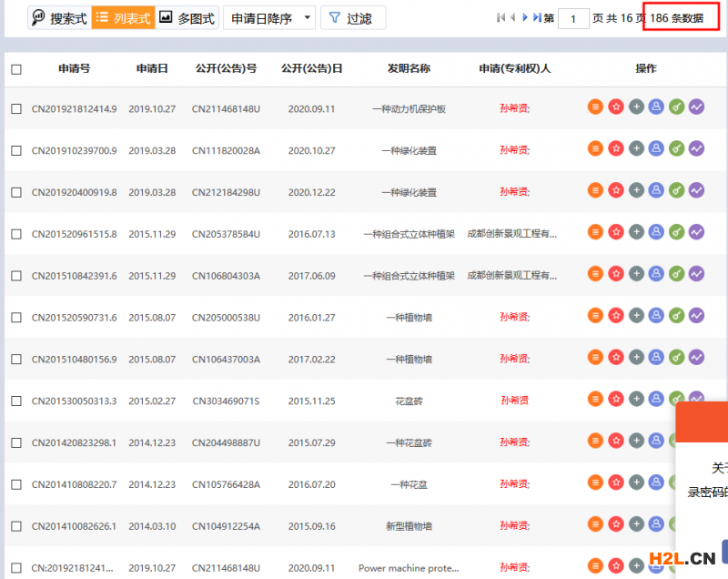Check the box for CN201921812414.9
This screenshot has height=579, width=728.
(x=16, y=109)
